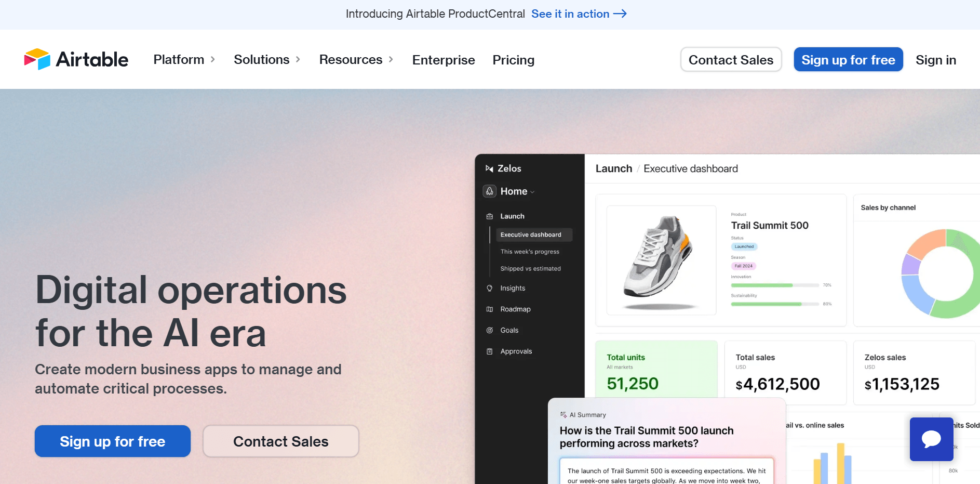Select Executive dashboard in sidebar
The height and width of the screenshot is (484, 980).
click(534, 235)
